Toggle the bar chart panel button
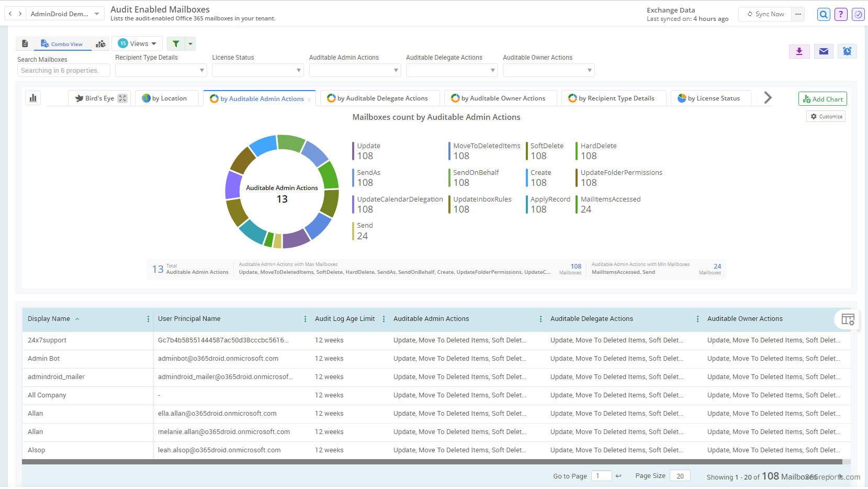This screenshot has height=489, width=868. (33, 98)
